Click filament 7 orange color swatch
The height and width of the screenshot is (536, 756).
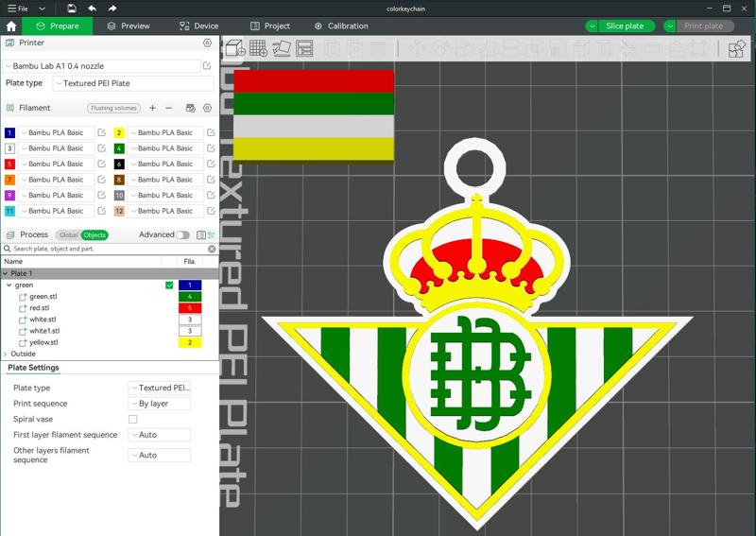click(x=9, y=180)
